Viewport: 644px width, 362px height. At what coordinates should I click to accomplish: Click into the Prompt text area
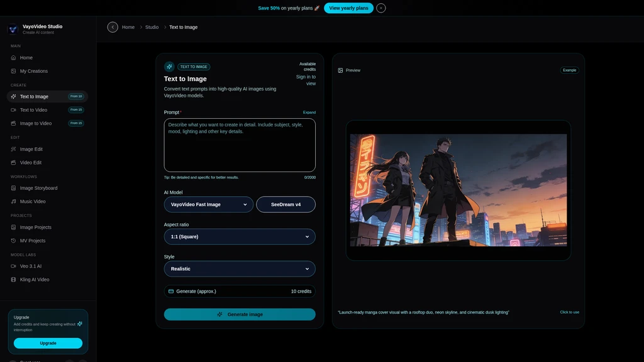coord(240,145)
